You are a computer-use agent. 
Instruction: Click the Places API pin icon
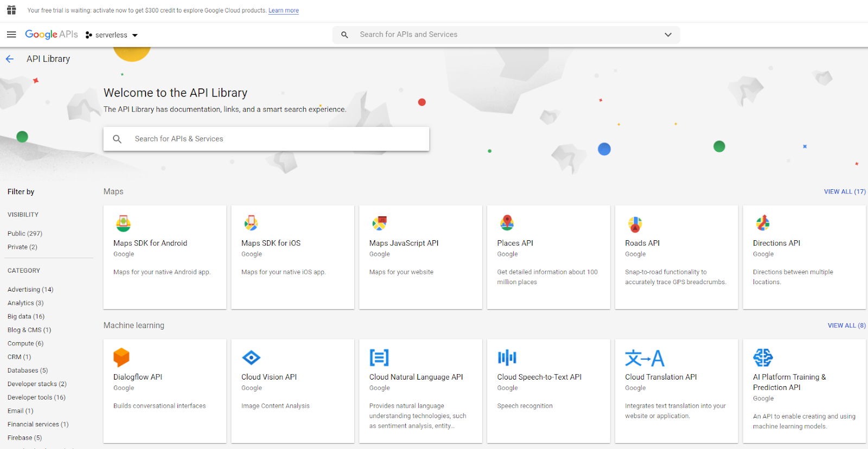(507, 223)
